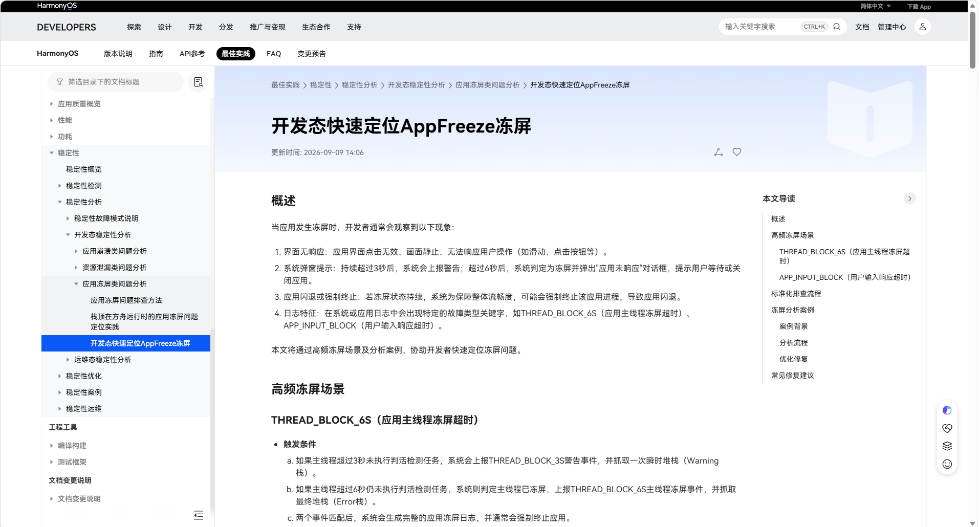Go to 稳定性 breadcrumb link
The width and height of the screenshot is (980, 527).
pyautogui.click(x=321, y=85)
